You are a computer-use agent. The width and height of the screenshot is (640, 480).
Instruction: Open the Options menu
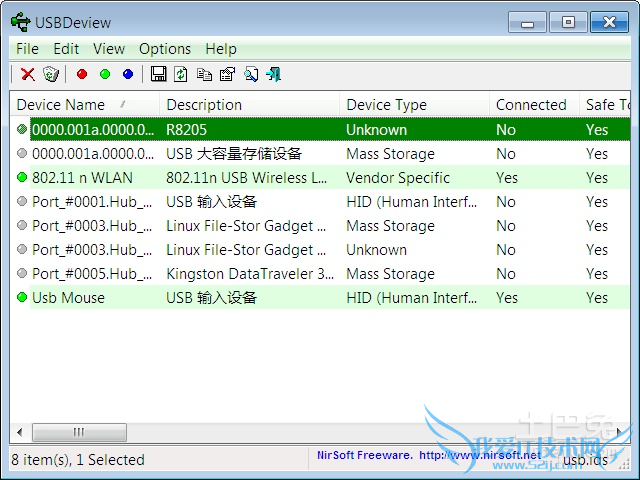(165, 49)
